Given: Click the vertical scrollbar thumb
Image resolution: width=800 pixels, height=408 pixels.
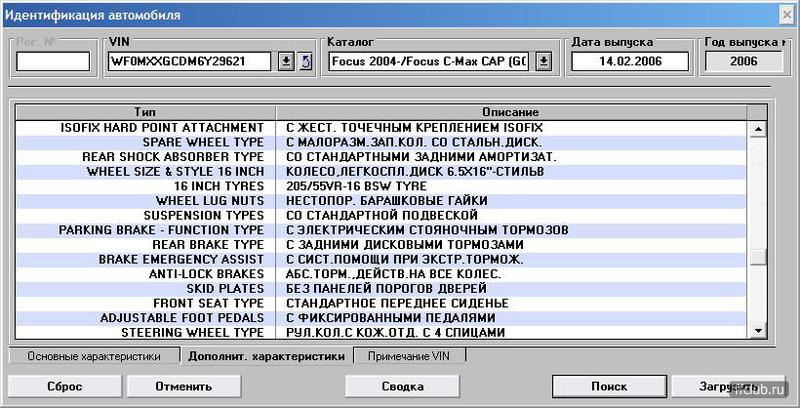Looking at the screenshot, I should pyautogui.click(x=759, y=257).
